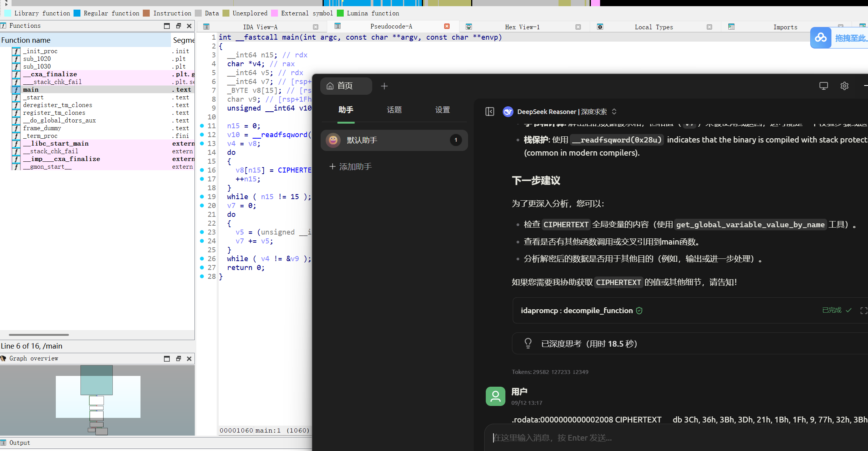Click the lightbulb deep thinking icon
Viewport: 868px width, 451px height.
pos(528,343)
